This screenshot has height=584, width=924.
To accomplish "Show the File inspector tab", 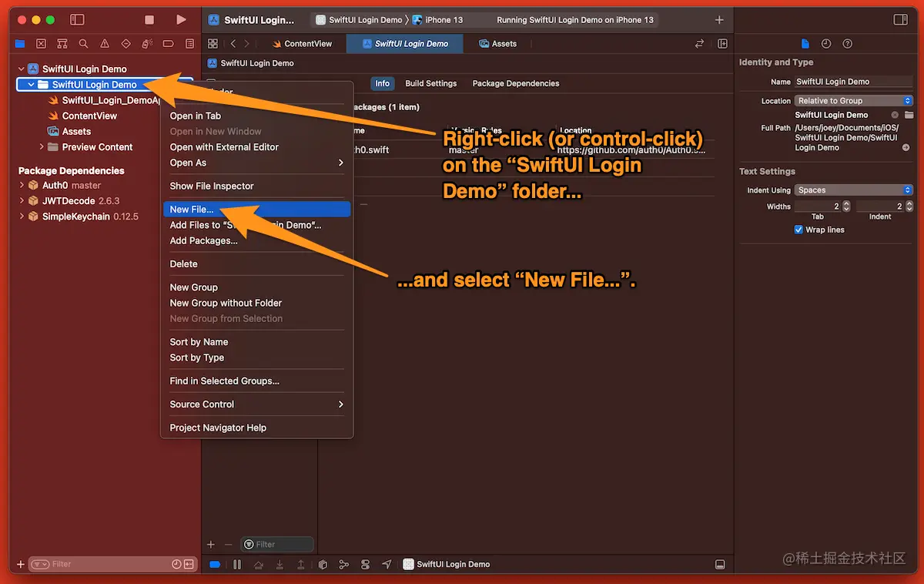I will [805, 44].
